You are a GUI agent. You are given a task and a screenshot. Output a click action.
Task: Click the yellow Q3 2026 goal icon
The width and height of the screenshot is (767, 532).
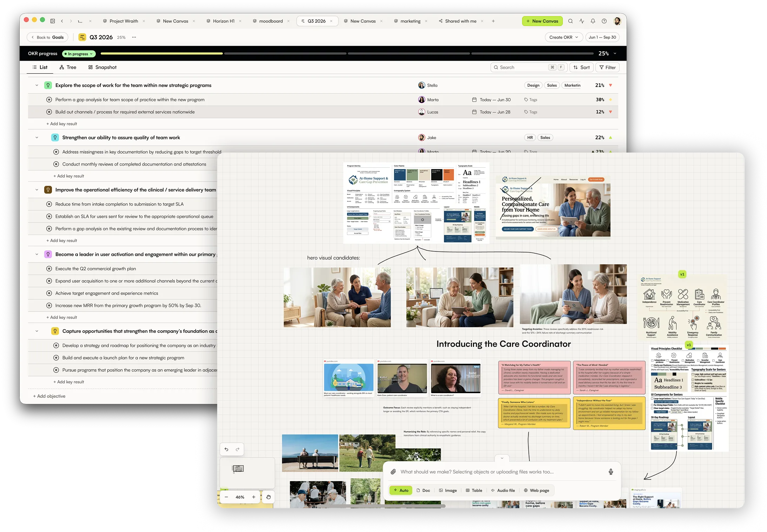(82, 37)
